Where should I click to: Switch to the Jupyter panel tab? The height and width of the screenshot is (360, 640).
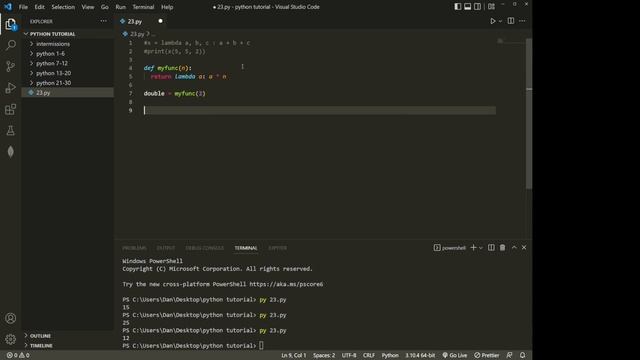pos(278,248)
